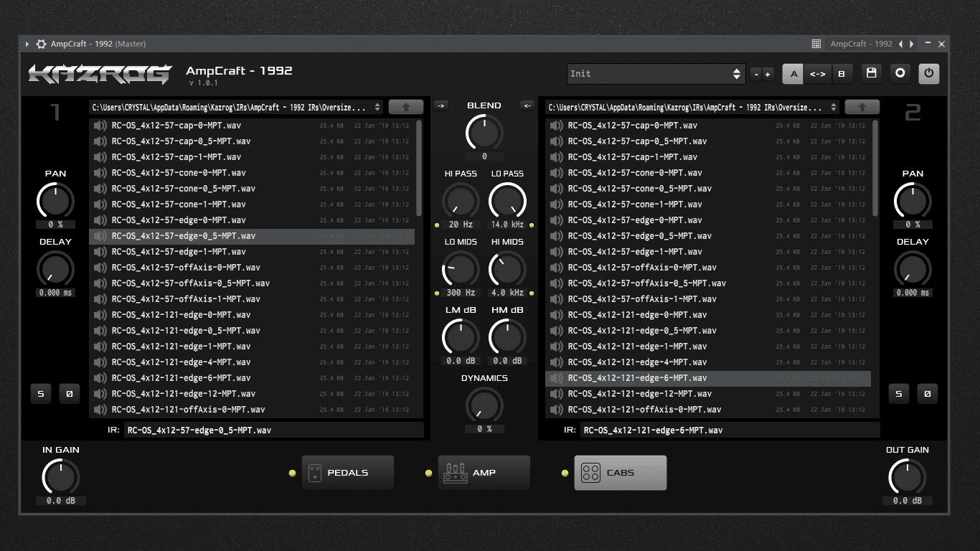Preview cab 1 speaker icon for 57-cap-0-MPT.wav
980x551 pixels.
tap(100, 126)
